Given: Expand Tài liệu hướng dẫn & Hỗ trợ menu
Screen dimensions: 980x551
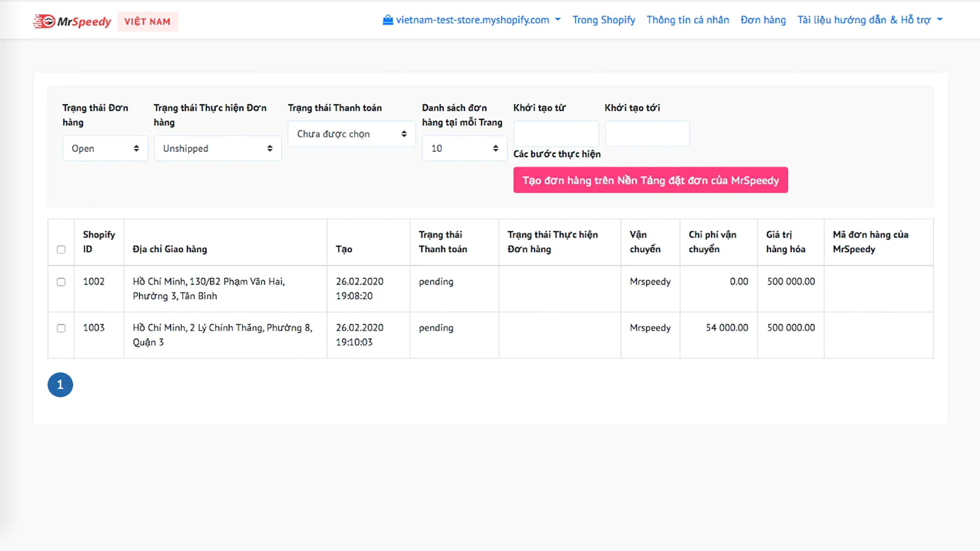Looking at the screenshot, I should click(869, 20).
